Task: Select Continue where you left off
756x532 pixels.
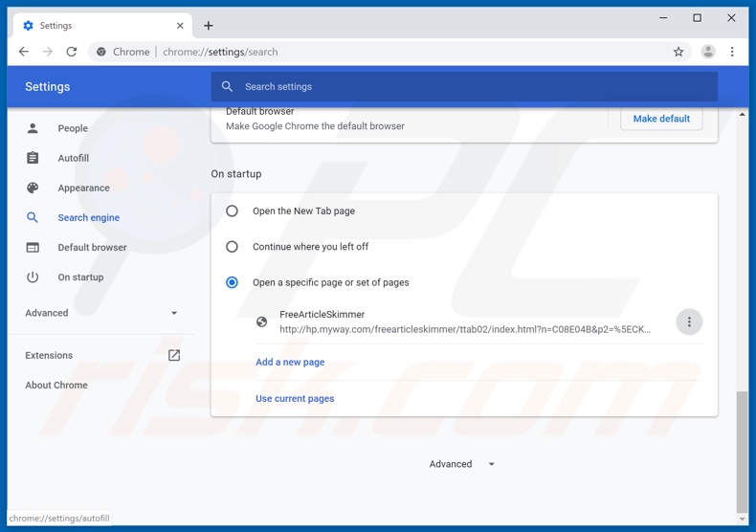Action: pyautogui.click(x=232, y=247)
